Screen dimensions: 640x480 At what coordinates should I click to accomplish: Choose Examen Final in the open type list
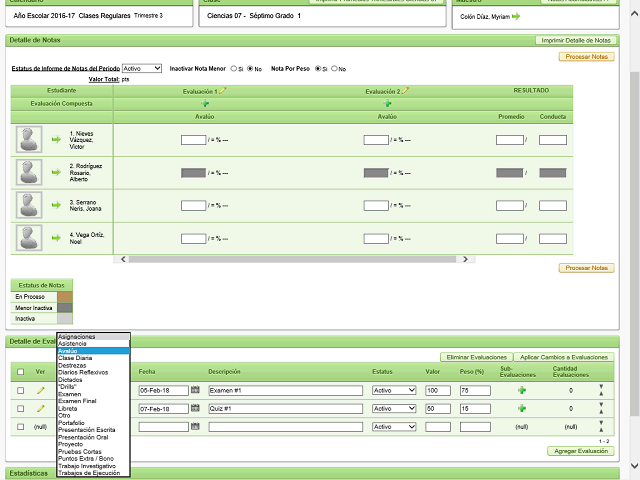coord(93,401)
